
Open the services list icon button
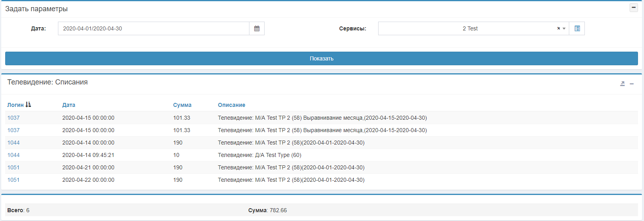pyautogui.click(x=577, y=28)
